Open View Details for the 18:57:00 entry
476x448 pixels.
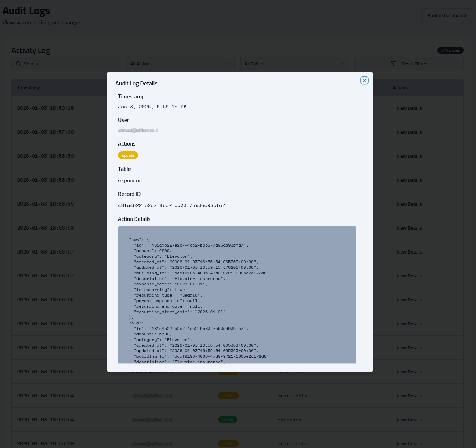[409, 132]
